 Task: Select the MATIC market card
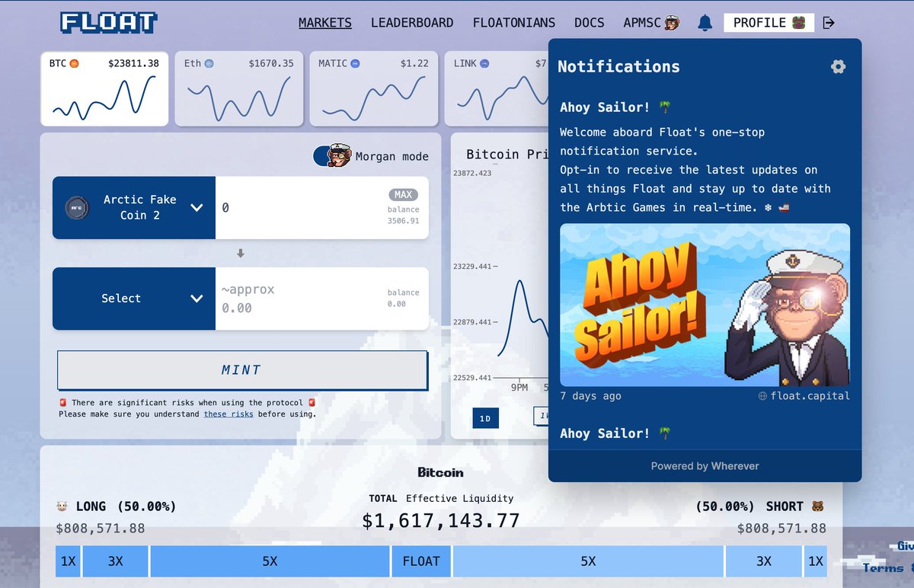tap(374, 88)
